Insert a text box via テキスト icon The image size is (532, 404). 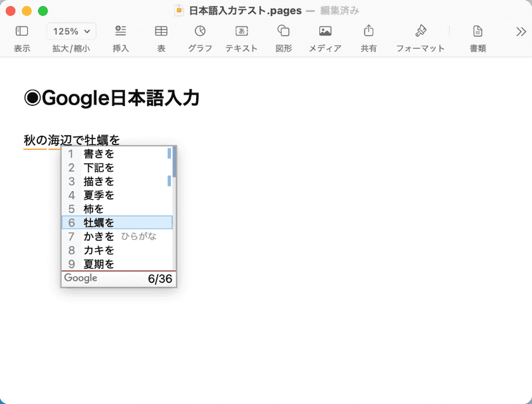click(241, 31)
